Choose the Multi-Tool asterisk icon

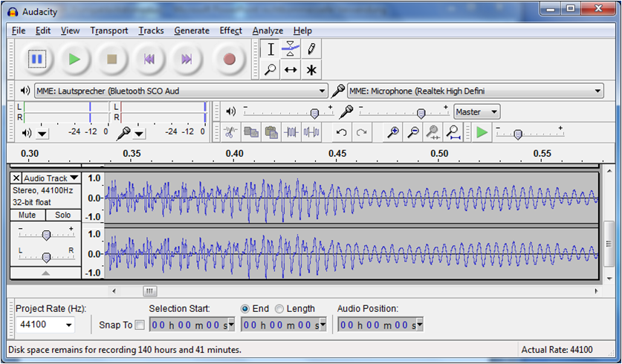coord(311,70)
